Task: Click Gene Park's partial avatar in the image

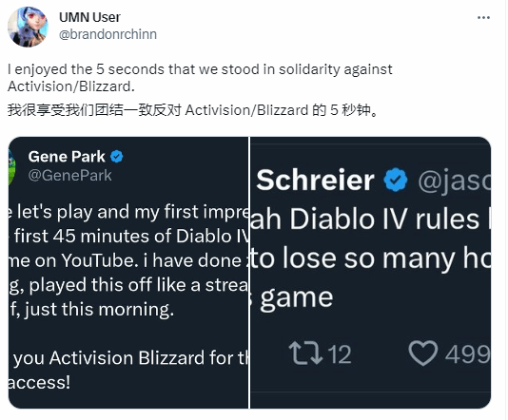Action: [x=11, y=167]
